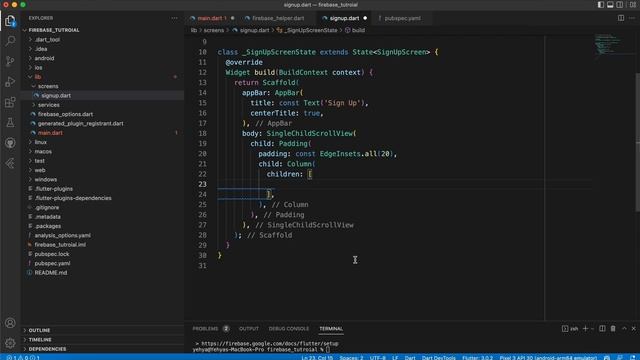Open Explorer more actions ellipsis
The height and width of the screenshot is (360, 640).
click(175, 18)
